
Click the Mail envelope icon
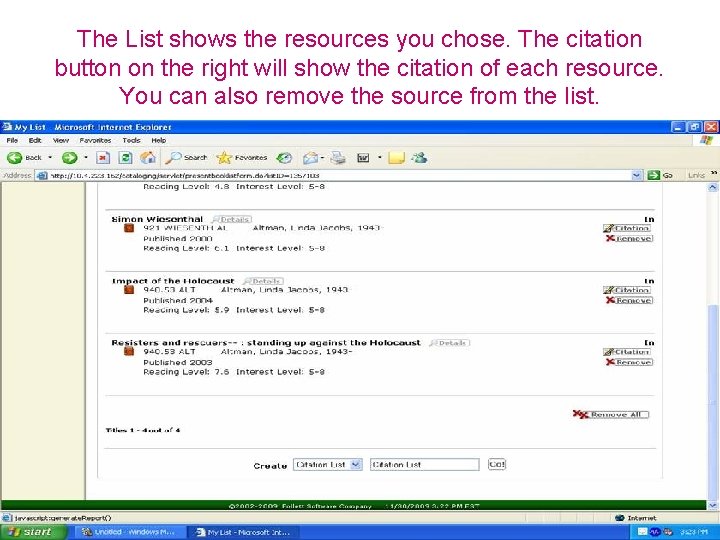click(x=310, y=158)
